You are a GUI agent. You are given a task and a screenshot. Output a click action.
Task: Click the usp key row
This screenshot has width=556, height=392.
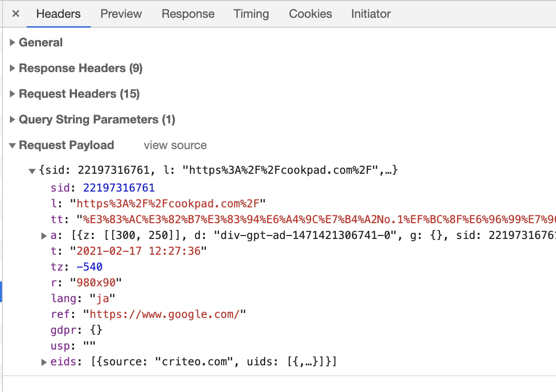coord(73,346)
